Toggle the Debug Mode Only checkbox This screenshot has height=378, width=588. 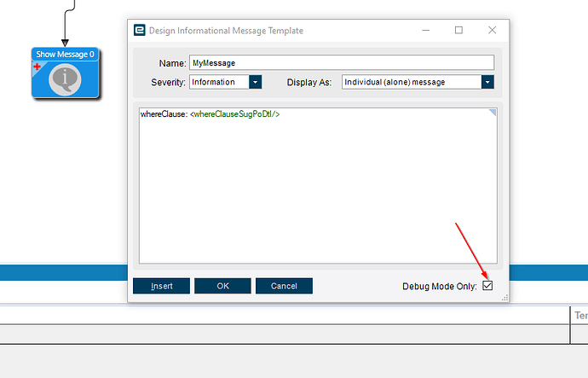click(487, 286)
